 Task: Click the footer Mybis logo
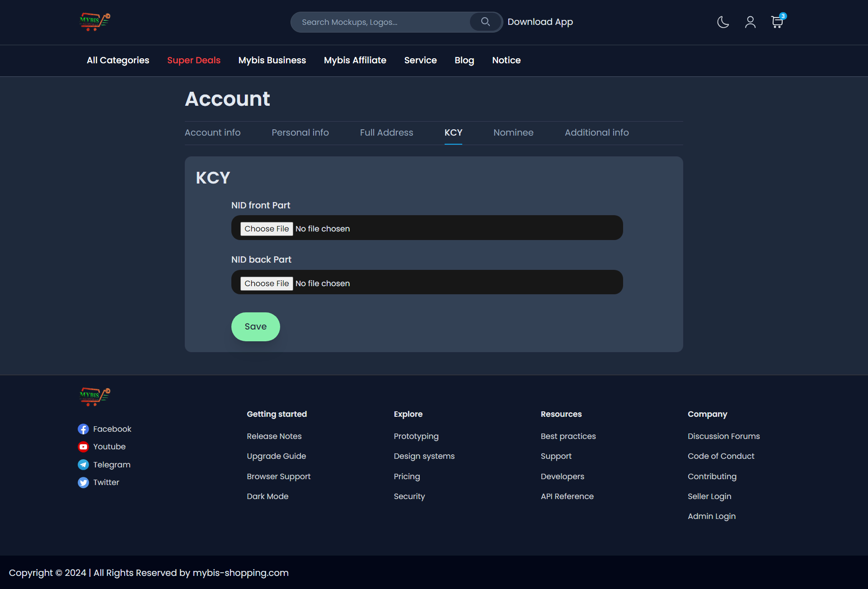(95, 396)
